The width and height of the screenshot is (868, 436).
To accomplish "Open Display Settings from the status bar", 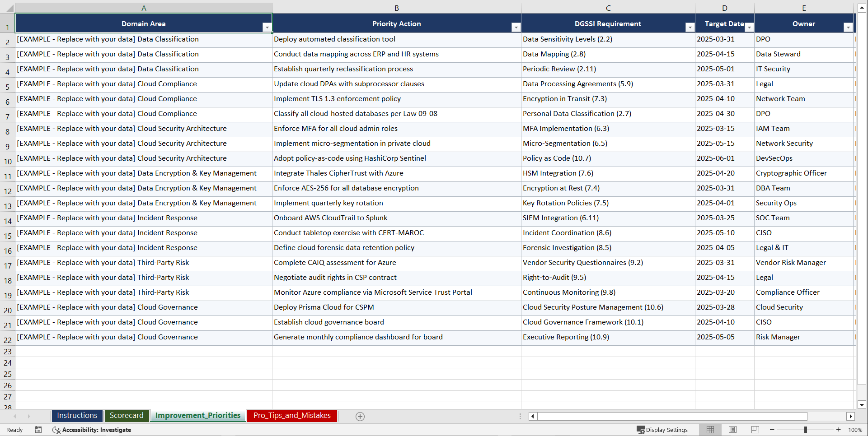I will pos(662,430).
